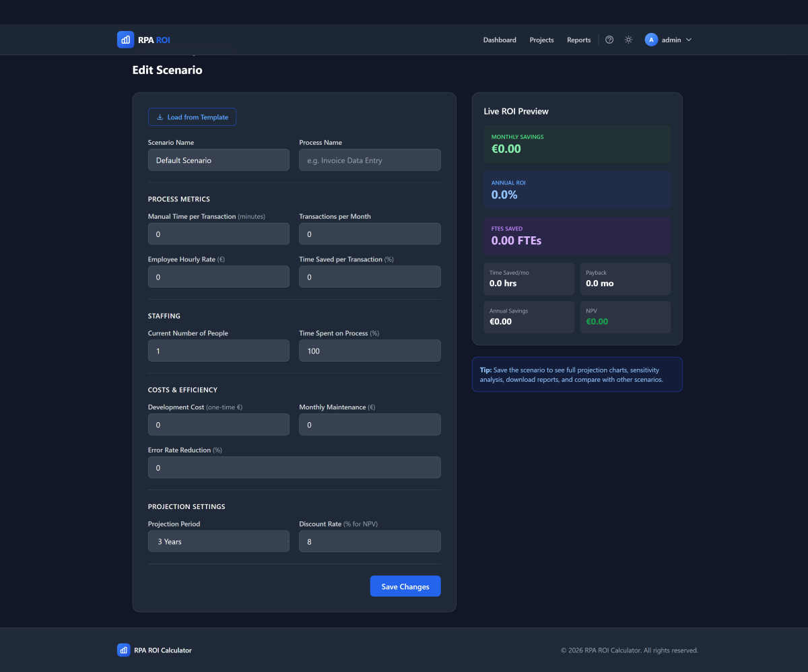Click the Error Rate Reduction input
Screen dimensions: 808x672
coord(294,467)
